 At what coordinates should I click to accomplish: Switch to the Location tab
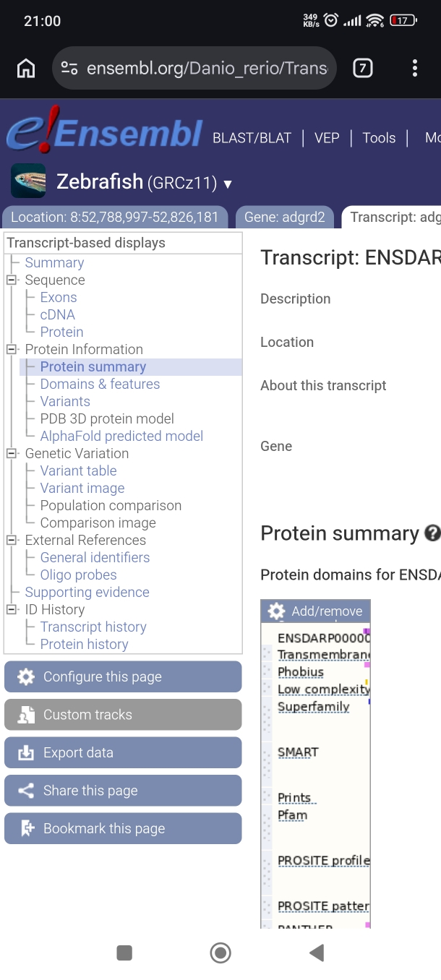(114, 217)
